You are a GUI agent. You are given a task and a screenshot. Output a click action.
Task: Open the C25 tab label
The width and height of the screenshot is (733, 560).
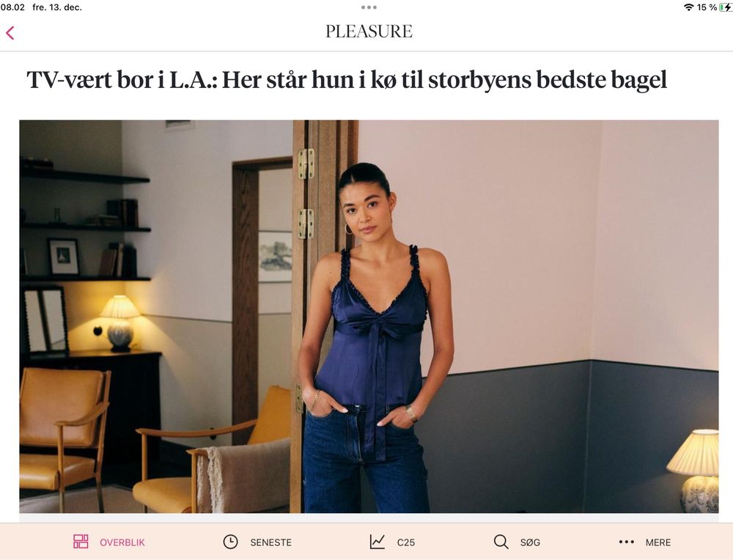pos(406,542)
